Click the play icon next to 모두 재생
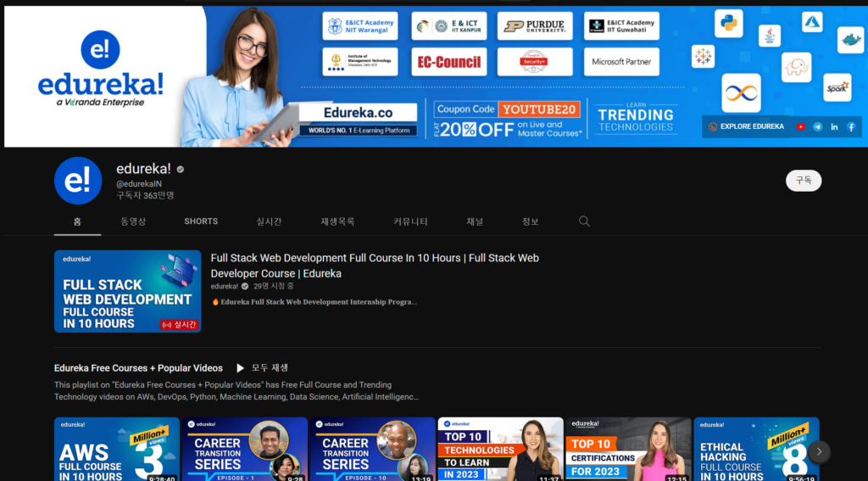Screen dimensions: 868x481 pos(240,368)
